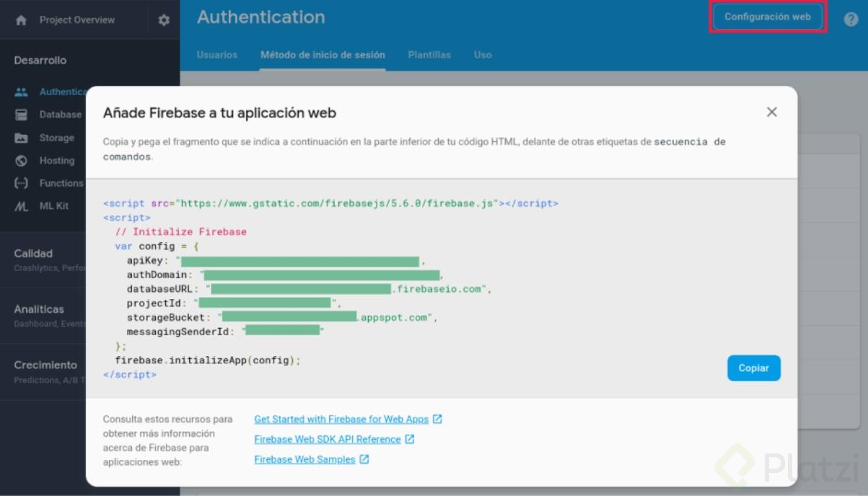Image resolution: width=868 pixels, height=496 pixels.
Task: Open the Usuarios tab
Action: click(216, 55)
